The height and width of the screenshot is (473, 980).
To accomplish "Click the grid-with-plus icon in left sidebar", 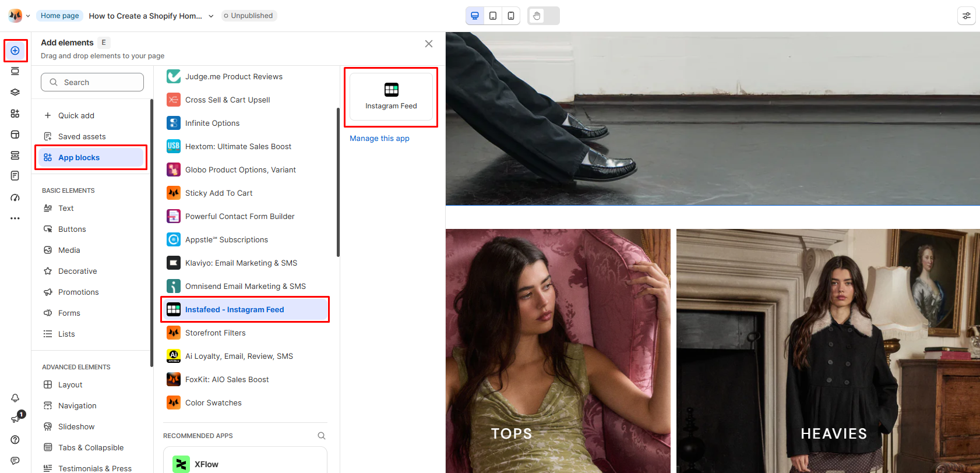I will point(15,114).
